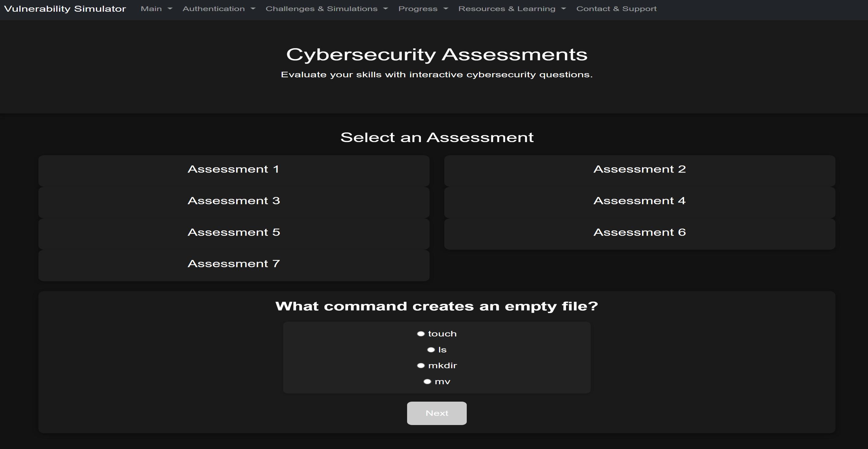Open the Progress dropdown menu
The image size is (868, 449).
click(x=423, y=9)
